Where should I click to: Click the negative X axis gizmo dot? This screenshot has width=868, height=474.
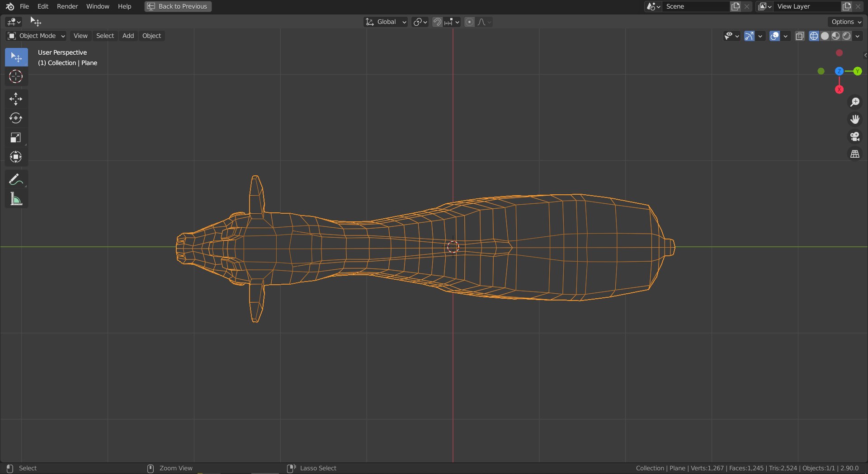[x=839, y=53]
